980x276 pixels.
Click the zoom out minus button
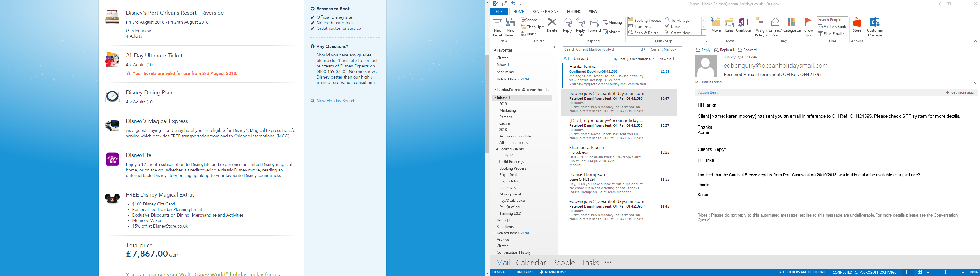(928, 273)
